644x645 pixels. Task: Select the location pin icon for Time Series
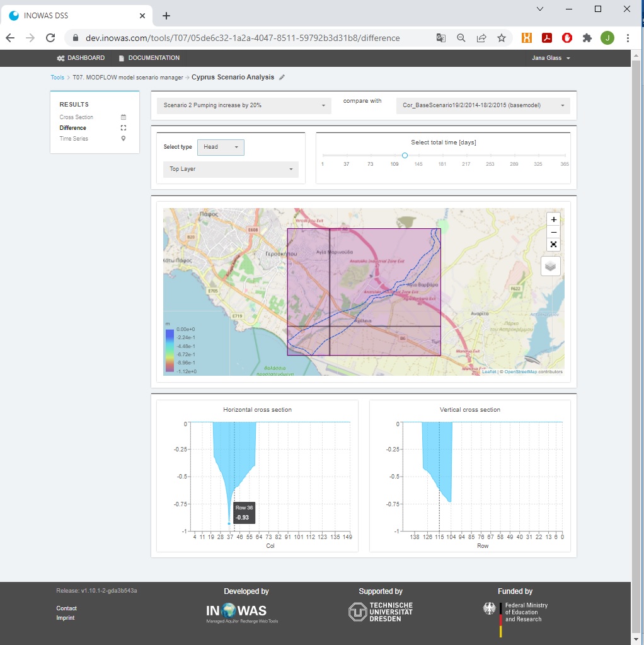tap(123, 138)
